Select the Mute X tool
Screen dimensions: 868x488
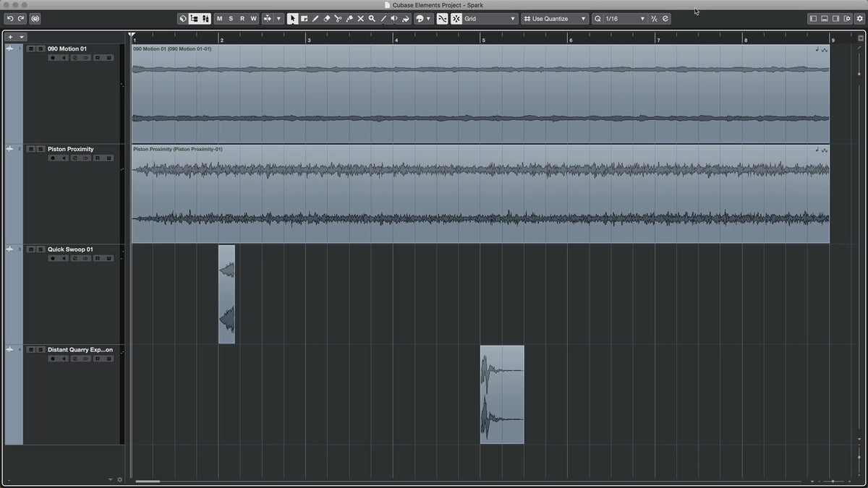tap(360, 19)
